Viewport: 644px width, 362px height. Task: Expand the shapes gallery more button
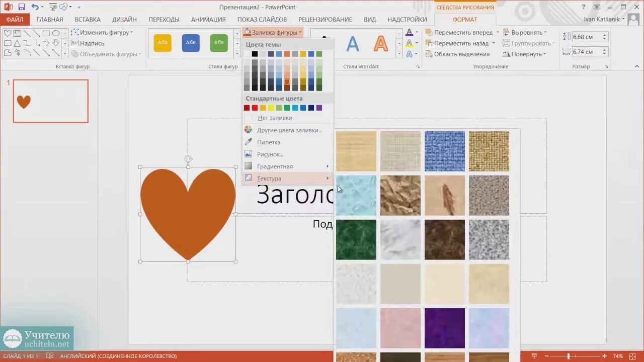(x=65, y=53)
